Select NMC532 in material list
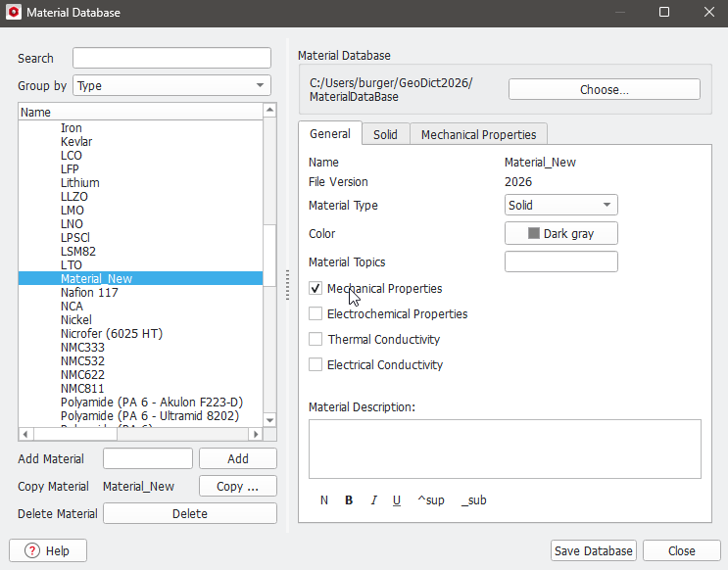 coord(82,360)
